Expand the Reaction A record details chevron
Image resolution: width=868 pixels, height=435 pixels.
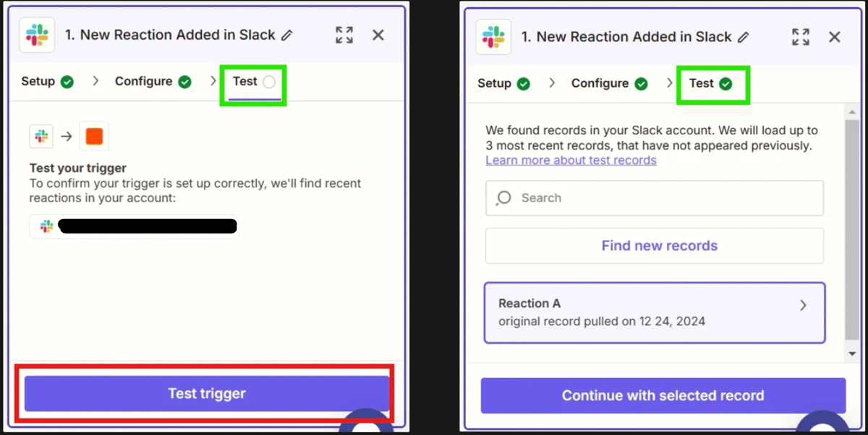point(804,306)
